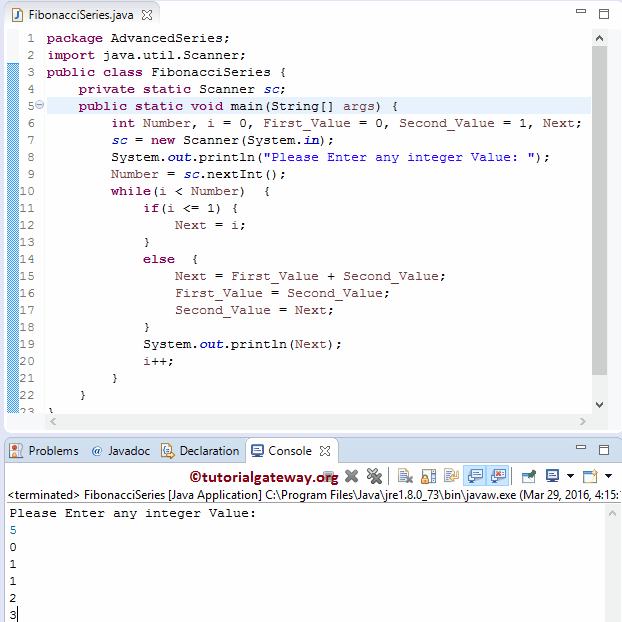Click 'private static Scanner sc;' line
The image size is (622, 622).
(182, 89)
